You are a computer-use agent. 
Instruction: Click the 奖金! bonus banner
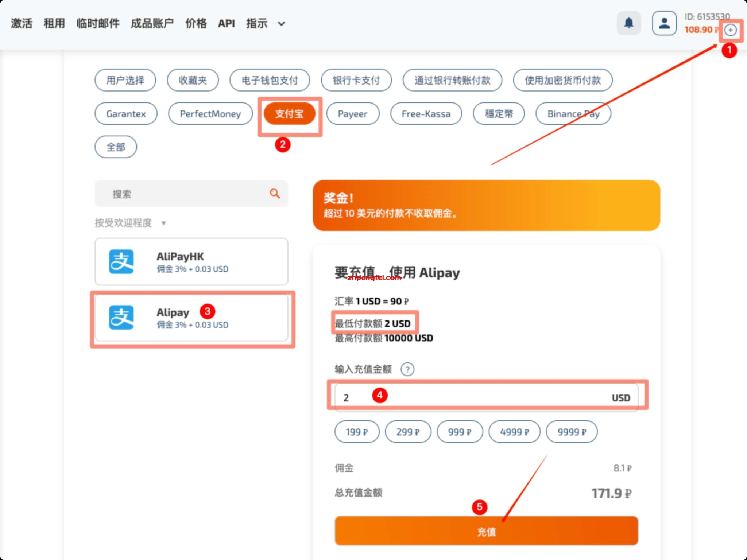486,205
